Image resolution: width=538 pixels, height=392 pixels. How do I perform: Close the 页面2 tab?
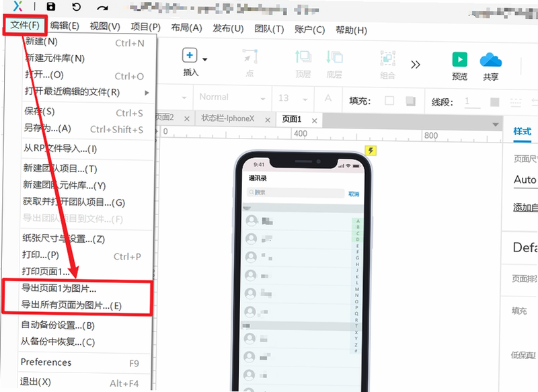(187, 119)
